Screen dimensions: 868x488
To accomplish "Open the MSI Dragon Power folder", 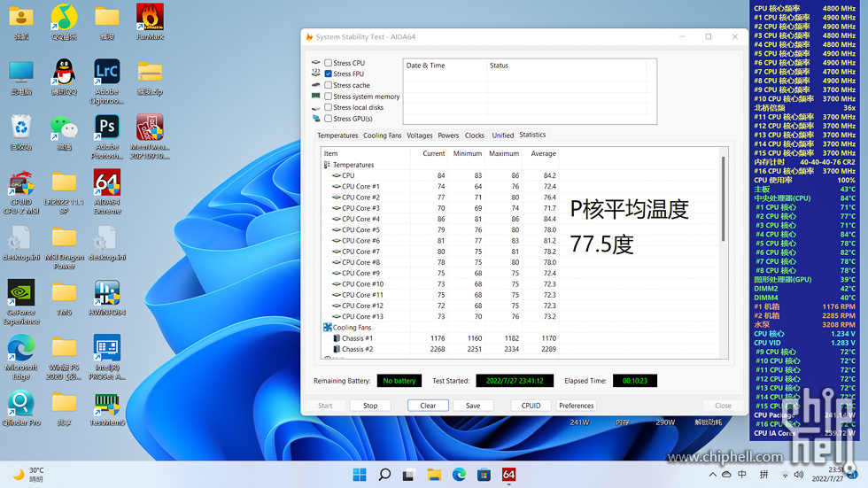I will 64,247.
